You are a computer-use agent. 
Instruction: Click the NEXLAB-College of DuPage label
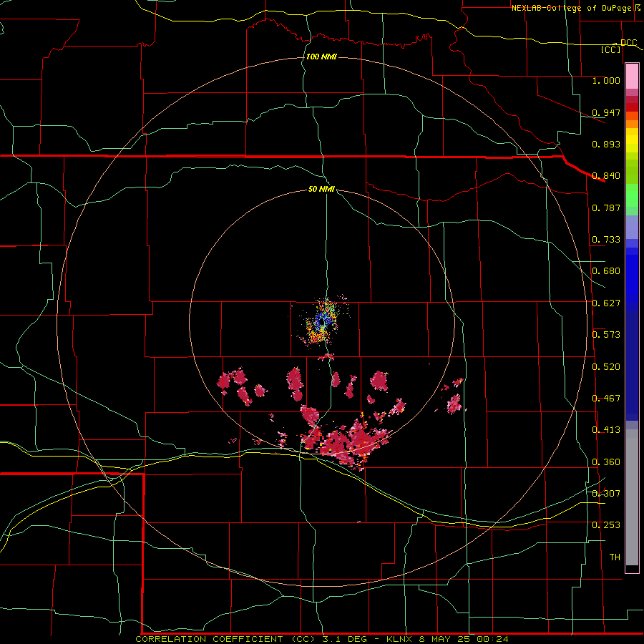[571, 8]
